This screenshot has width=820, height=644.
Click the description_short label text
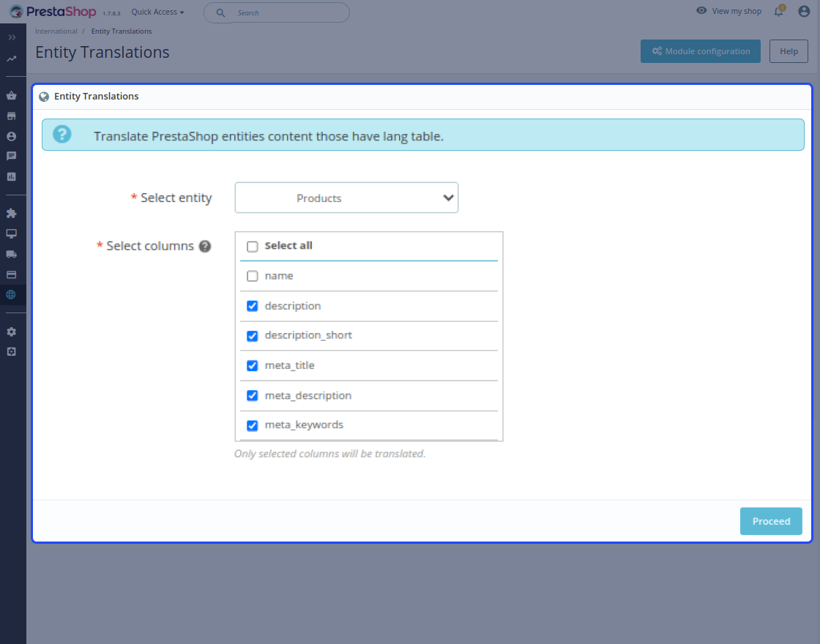(308, 335)
